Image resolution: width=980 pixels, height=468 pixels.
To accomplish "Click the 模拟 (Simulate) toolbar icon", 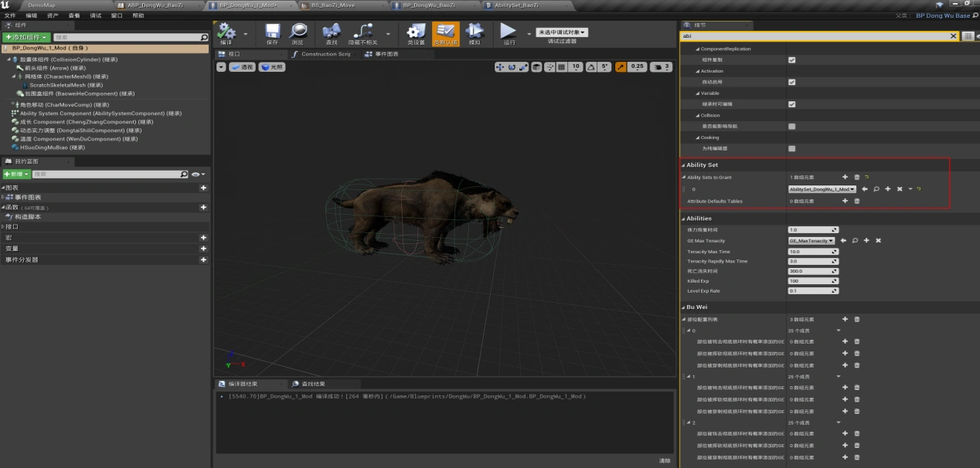I will coord(475,32).
